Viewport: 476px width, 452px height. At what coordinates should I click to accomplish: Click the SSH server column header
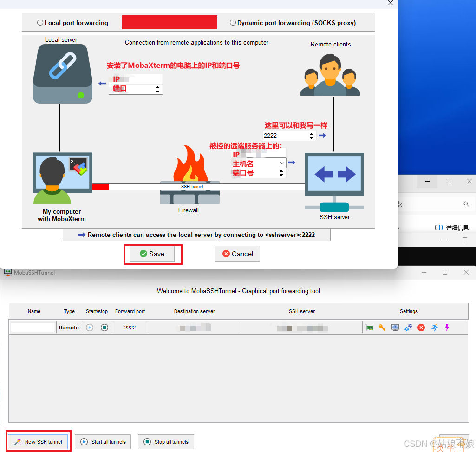pyautogui.click(x=302, y=311)
